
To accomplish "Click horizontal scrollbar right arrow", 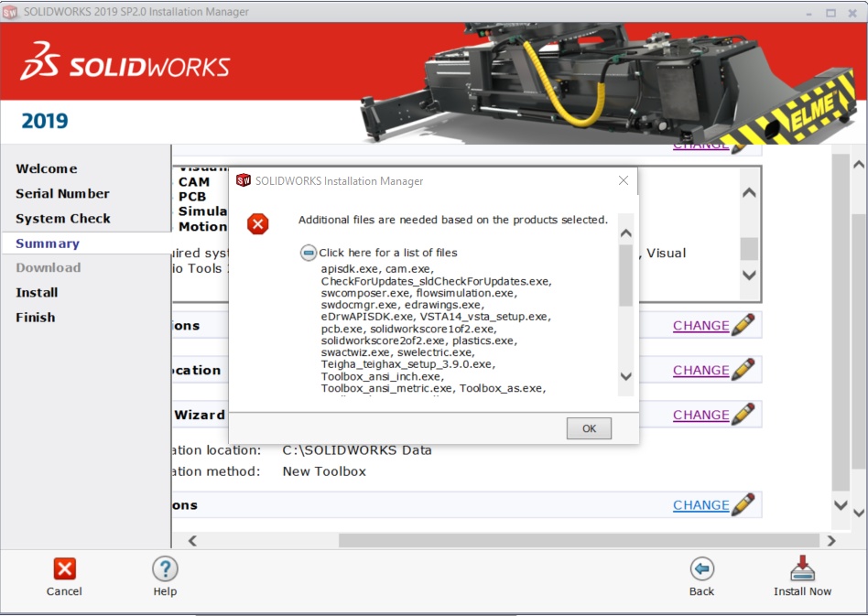I will [830, 541].
